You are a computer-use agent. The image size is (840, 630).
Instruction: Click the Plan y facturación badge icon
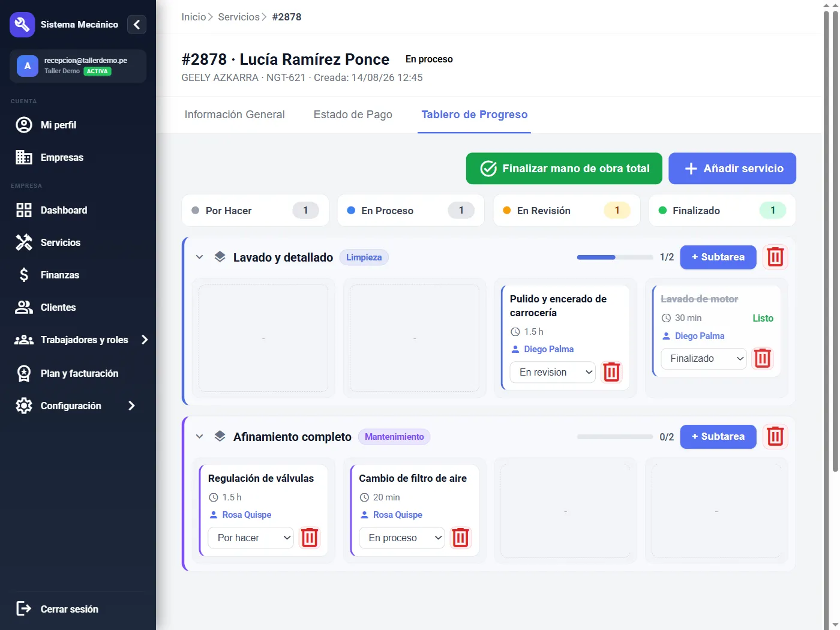[x=24, y=373]
